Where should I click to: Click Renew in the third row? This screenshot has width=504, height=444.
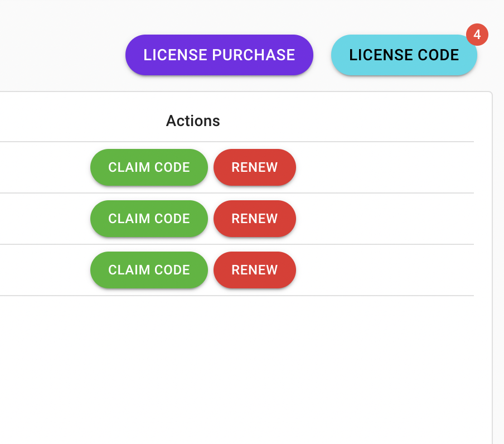(x=254, y=270)
